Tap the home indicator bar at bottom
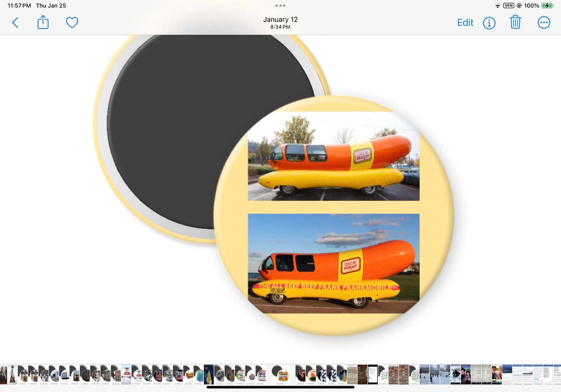Image resolution: width=561 pixels, height=392 pixels. point(280,387)
